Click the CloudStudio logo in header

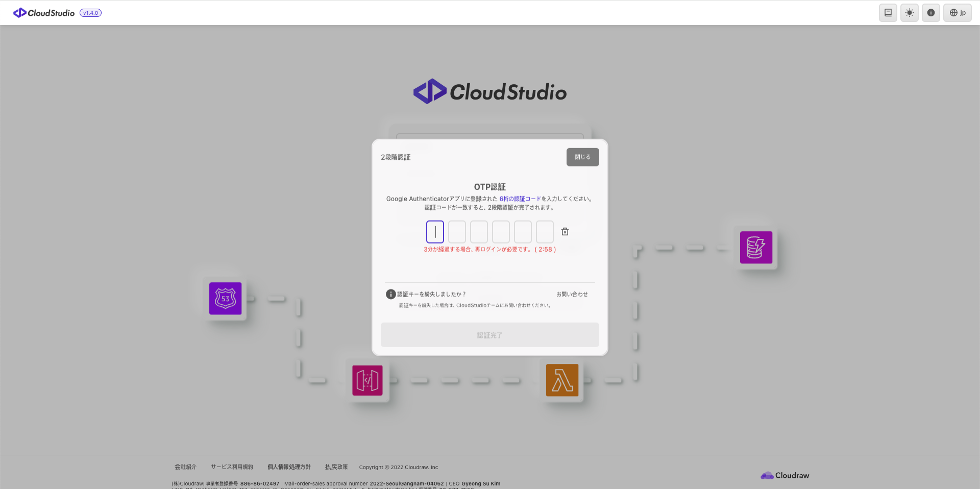[x=44, y=13]
